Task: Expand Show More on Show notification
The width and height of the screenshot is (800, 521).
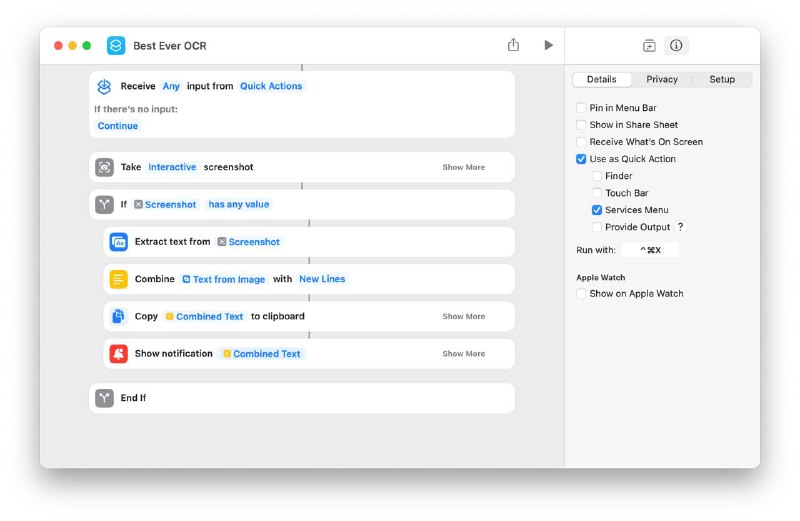Action: click(x=463, y=354)
